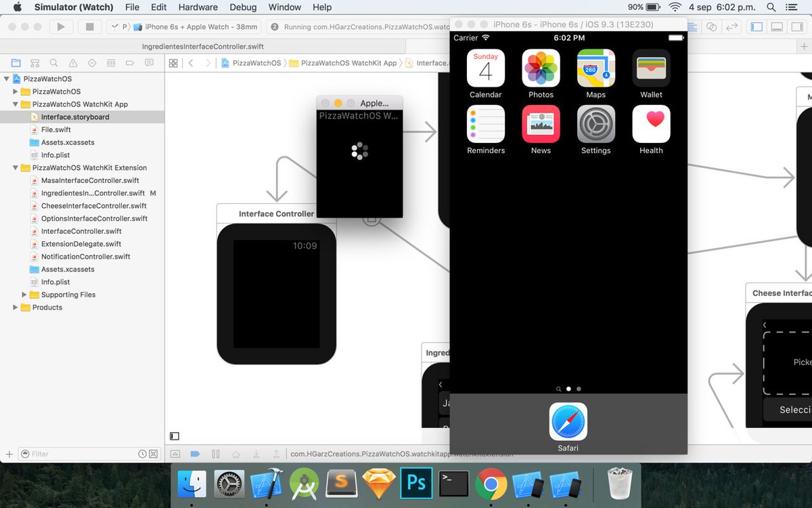Select IngredientesInterfaceController.swift editor tab
The height and width of the screenshot is (508, 812).
[x=203, y=47]
